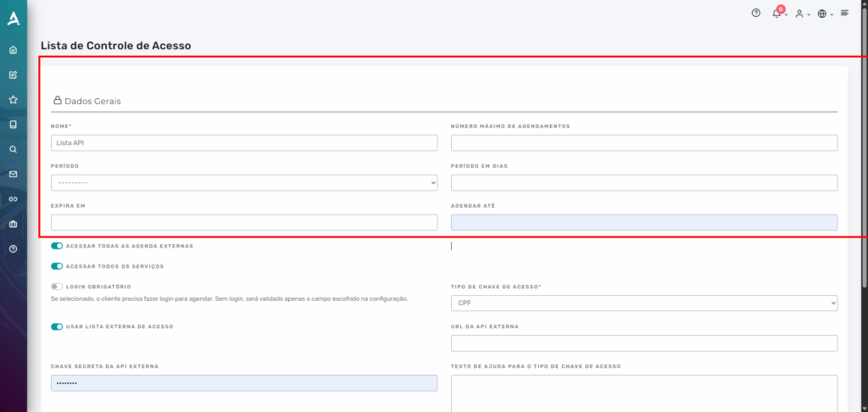Click the search magnifier icon in sidebar
This screenshot has height=412, width=868.
coord(13,149)
